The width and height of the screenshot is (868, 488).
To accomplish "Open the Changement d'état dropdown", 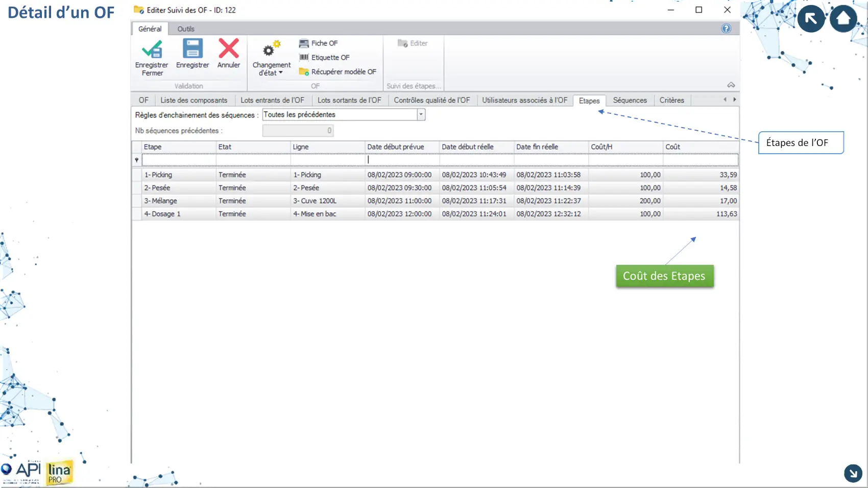I will [x=271, y=68].
